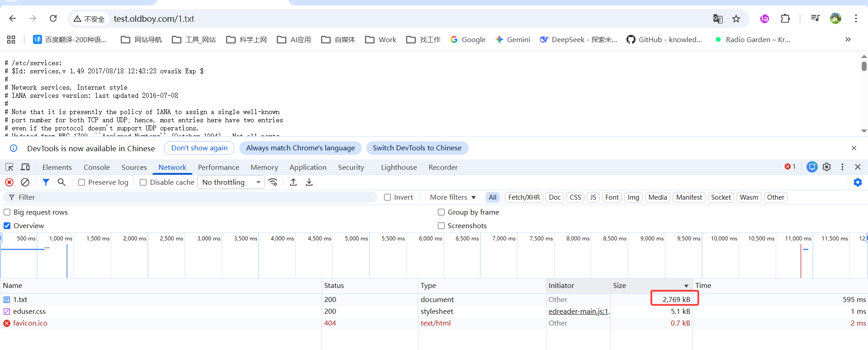Open the DevTools settings gear

[827, 167]
